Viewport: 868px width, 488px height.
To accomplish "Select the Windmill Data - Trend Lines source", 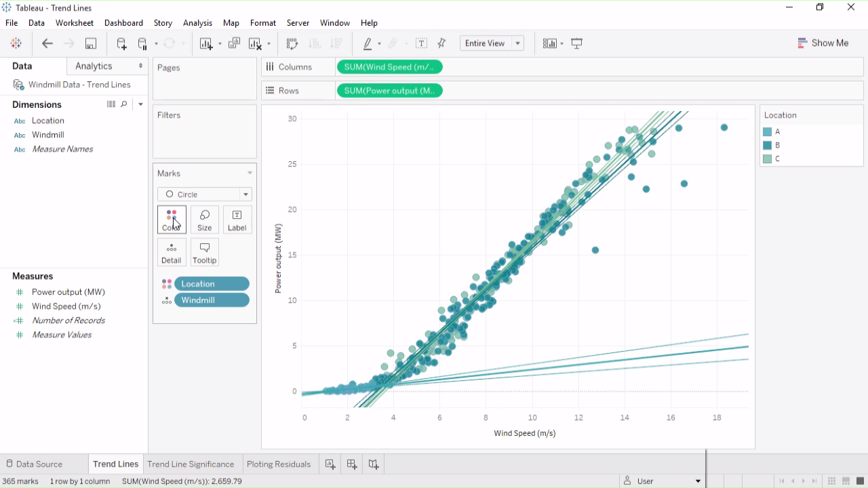I will click(79, 85).
